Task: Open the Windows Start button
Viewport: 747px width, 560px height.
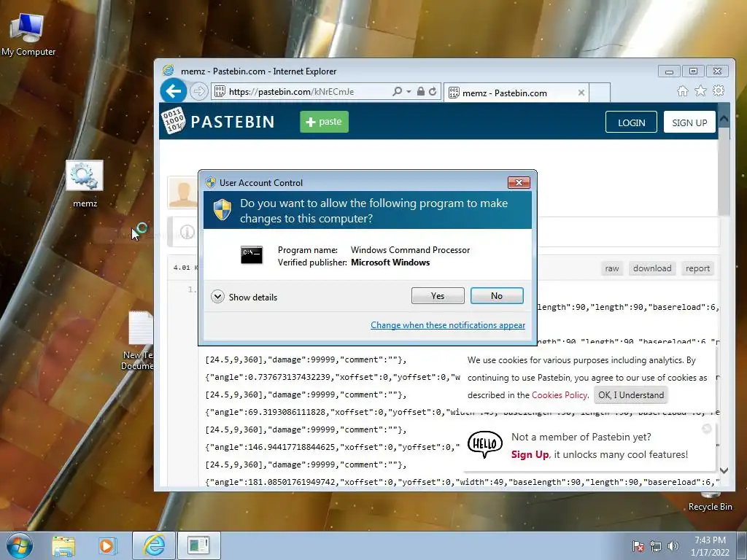Action: coord(20,545)
